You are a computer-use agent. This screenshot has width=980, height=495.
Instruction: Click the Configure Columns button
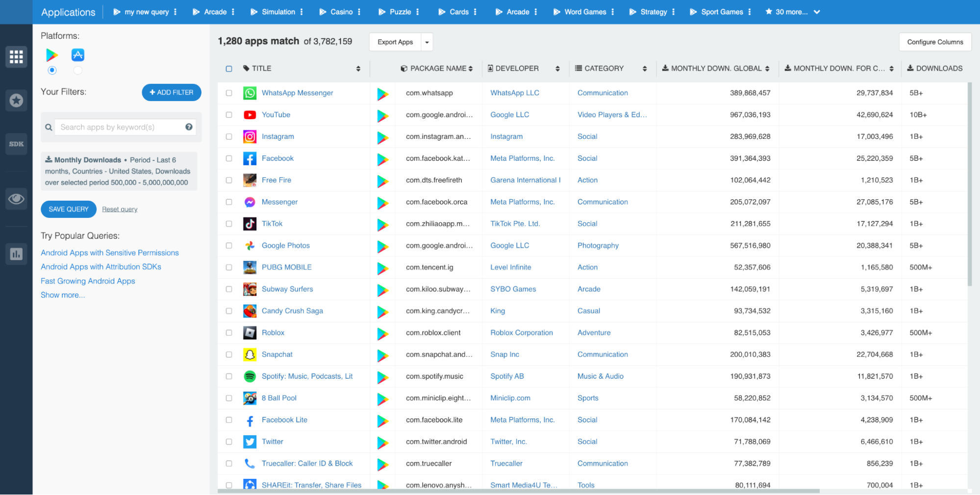click(935, 42)
